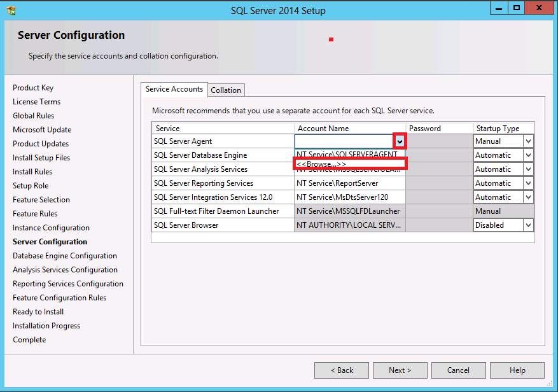558x392 pixels.
Task: Select the SQL Server Browser service label
Action: (x=186, y=225)
